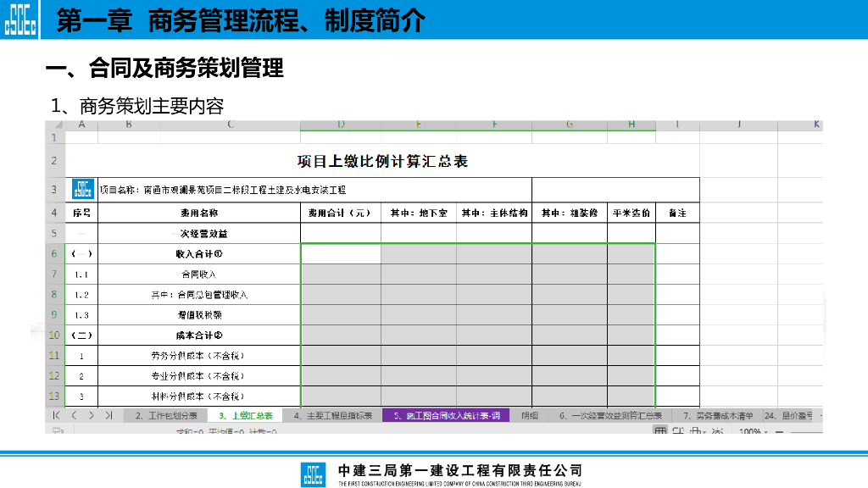Screen dimensions: 868x488
Task: Jump to the last sheet tab arrow
Action: [108, 415]
